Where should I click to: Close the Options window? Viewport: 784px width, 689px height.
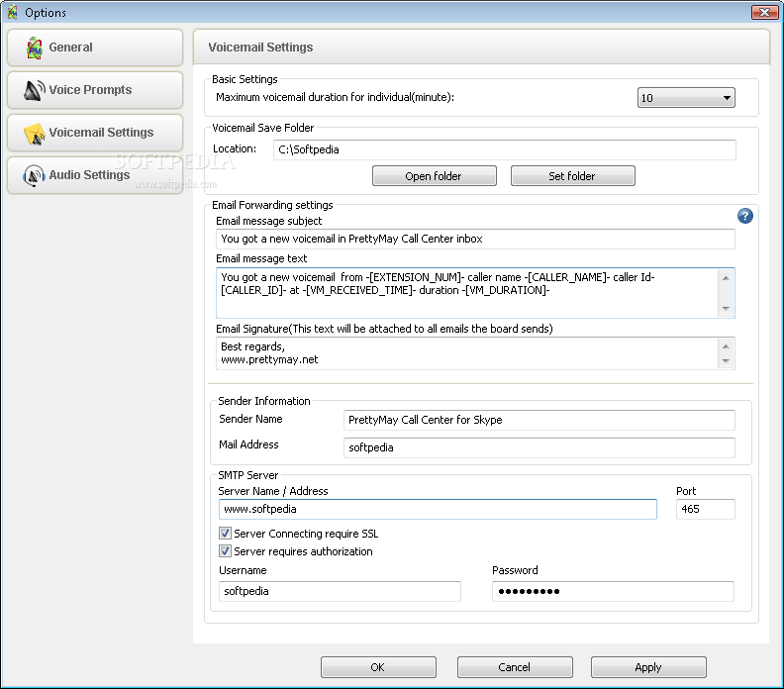764,12
